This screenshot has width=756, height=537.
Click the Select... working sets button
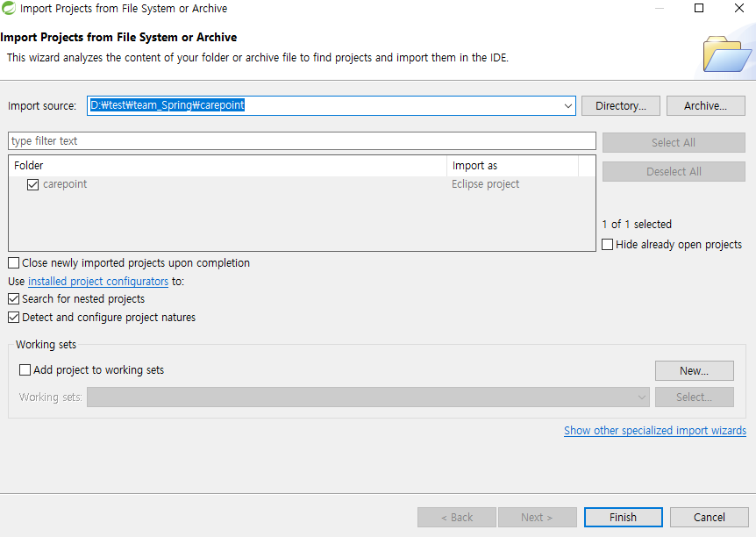(695, 397)
